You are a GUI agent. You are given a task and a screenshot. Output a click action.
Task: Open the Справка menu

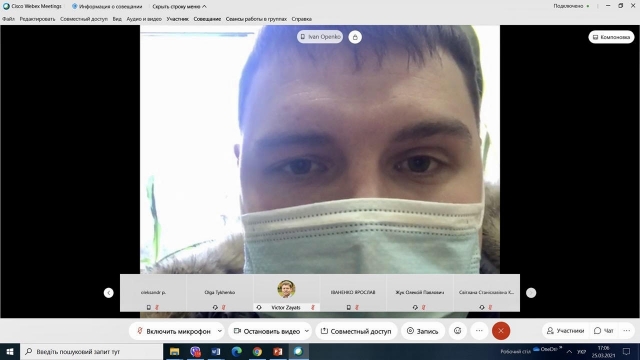pyautogui.click(x=302, y=19)
